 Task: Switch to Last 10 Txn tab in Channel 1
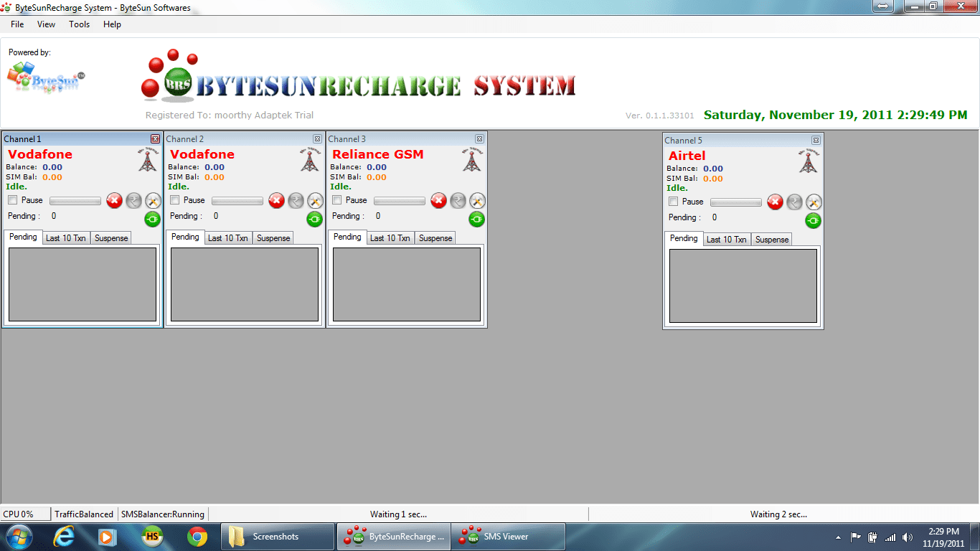[x=66, y=238]
